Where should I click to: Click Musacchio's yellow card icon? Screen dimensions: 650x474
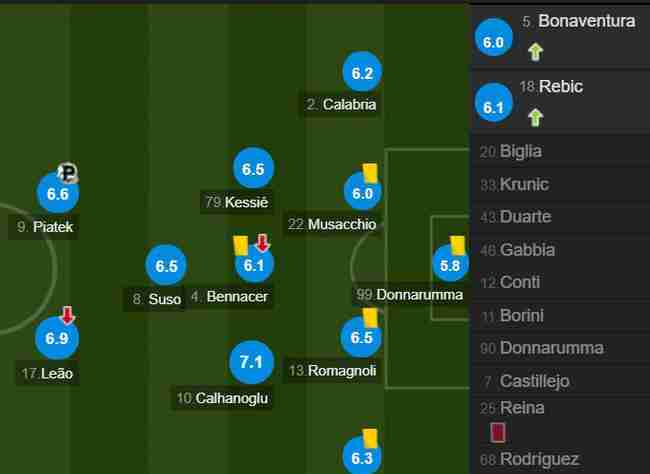coord(370,173)
